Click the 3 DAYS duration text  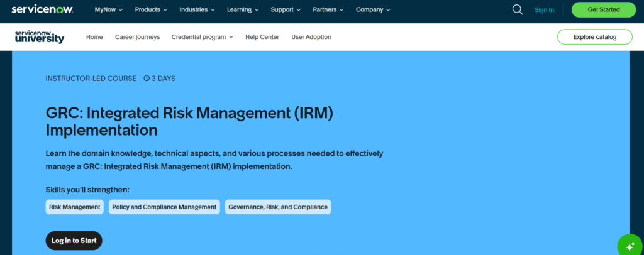[x=164, y=79]
